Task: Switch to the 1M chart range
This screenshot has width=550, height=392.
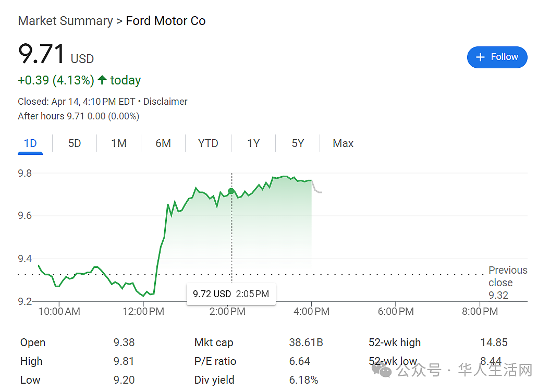Action: 119,143
